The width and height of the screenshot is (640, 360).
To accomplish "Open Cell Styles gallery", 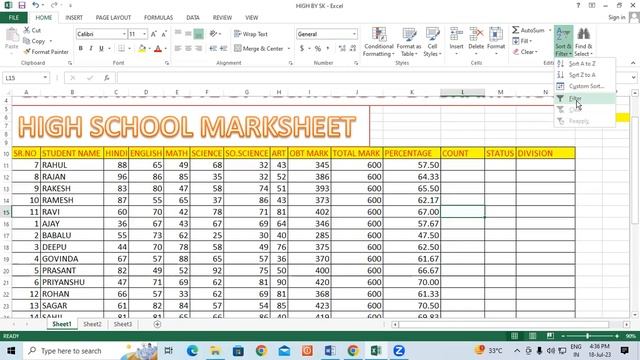I will (x=432, y=42).
